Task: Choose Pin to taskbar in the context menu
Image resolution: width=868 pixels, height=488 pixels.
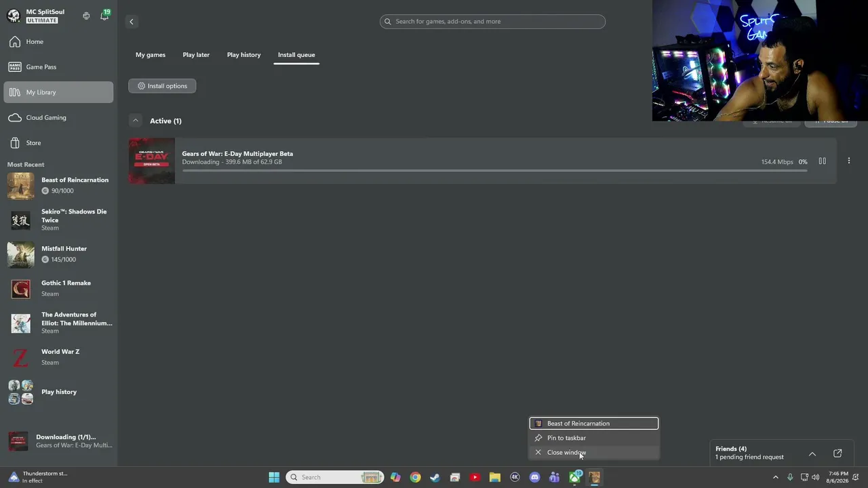Action: coord(594,438)
